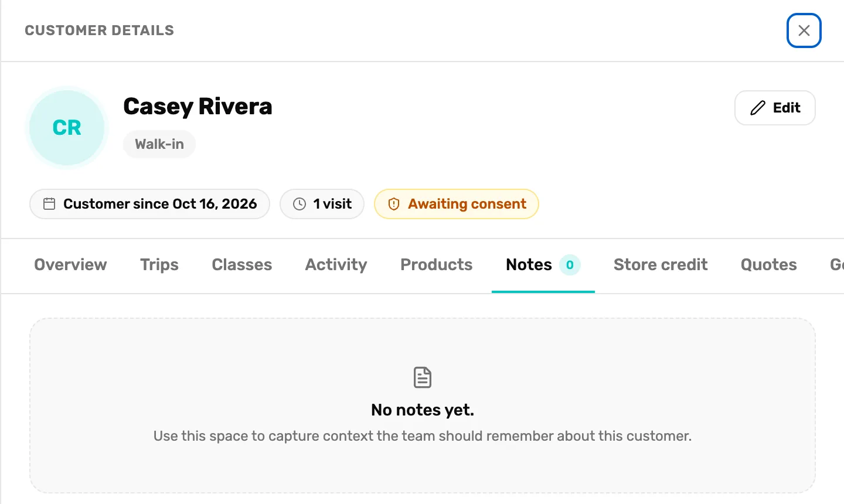Image resolution: width=844 pixels, height=504 pixels.
Task: Click the clock icon beside 1 visit
Action: 300,204
